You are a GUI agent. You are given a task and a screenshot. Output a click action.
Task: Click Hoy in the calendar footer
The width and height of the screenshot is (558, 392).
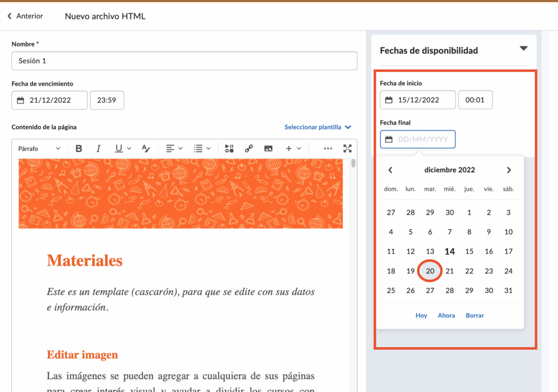[x=421, y=316]
